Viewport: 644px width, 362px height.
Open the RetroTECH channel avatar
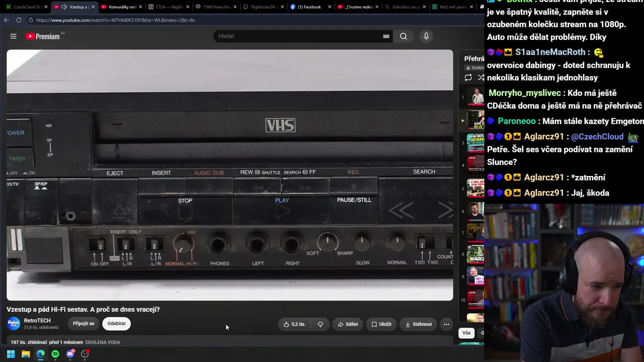click(x=14, y=323)
